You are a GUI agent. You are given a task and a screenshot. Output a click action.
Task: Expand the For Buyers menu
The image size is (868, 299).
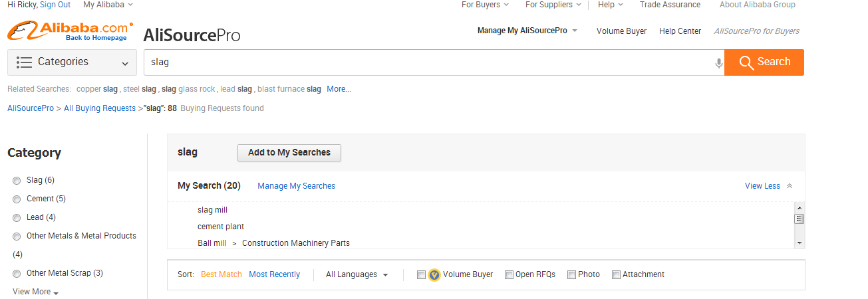point(486,5)
